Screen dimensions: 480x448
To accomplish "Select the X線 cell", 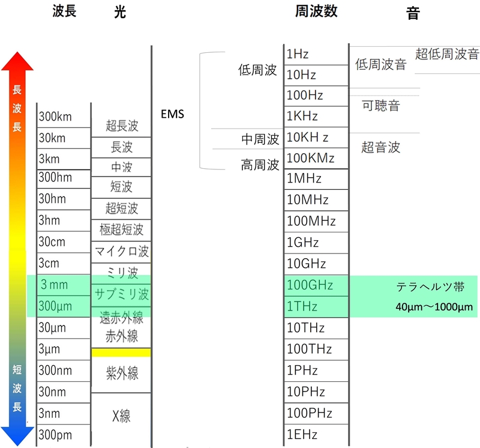I will [121, 416].
